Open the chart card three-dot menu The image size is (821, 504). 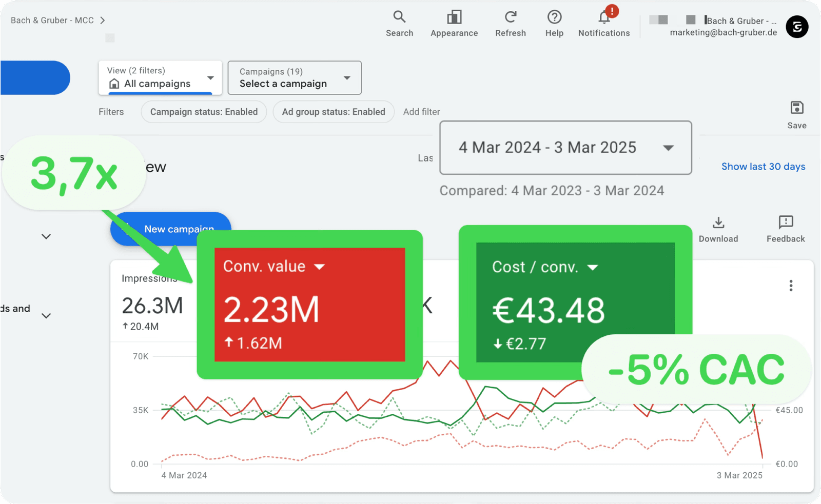[791, 286]
